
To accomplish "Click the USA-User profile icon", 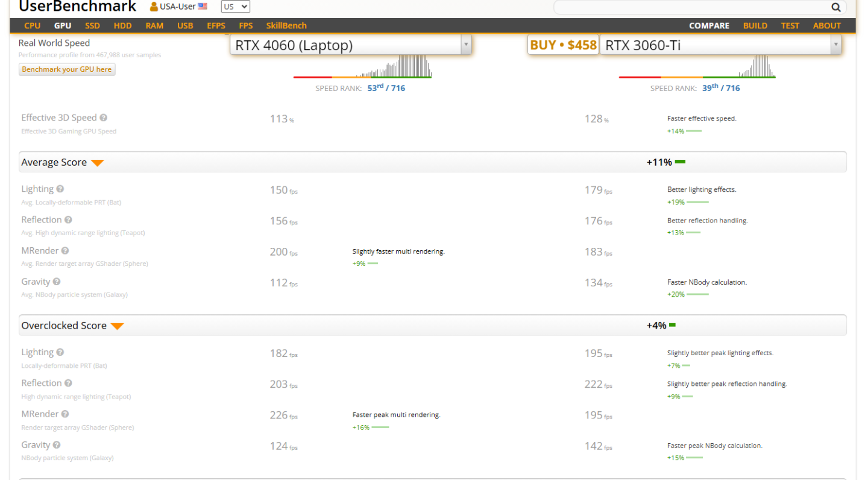I will (154, 7).
